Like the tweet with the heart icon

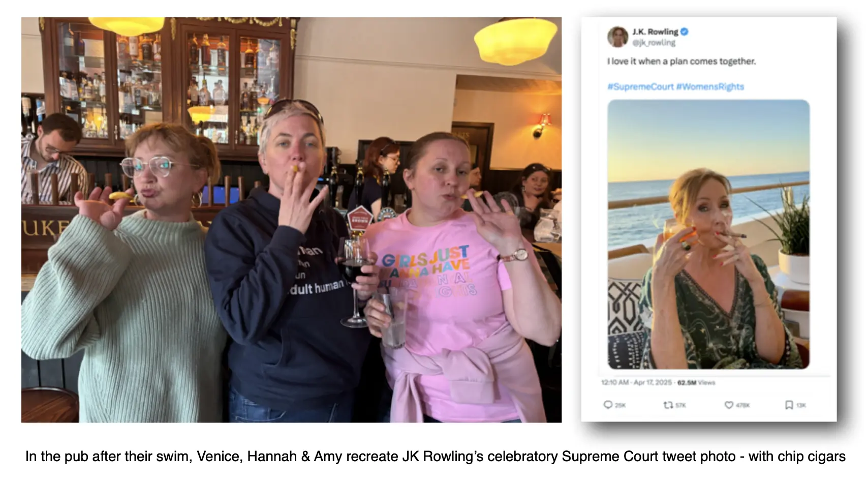tap(729, 405)
